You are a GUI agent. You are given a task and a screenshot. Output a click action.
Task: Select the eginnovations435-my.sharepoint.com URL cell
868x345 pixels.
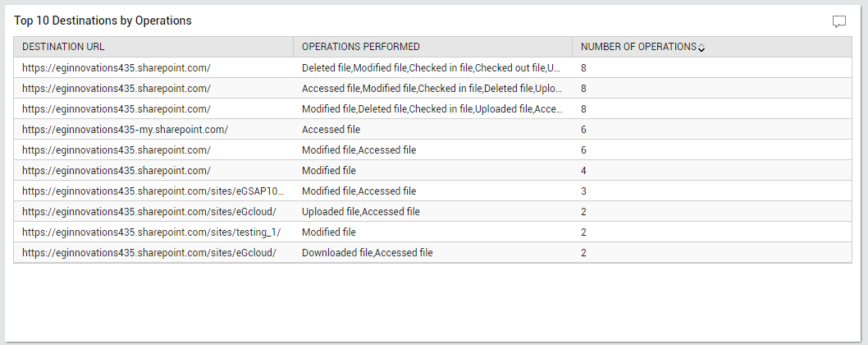125,129
